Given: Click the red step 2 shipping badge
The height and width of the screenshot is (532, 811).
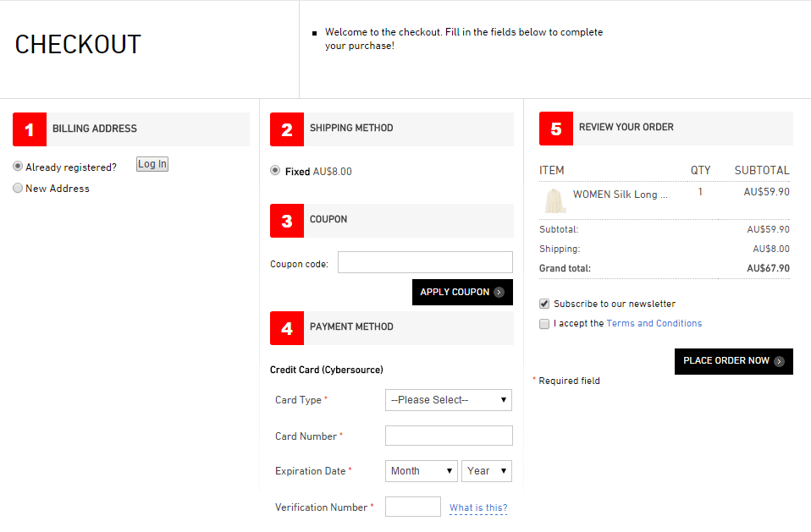Looking at the screenshot, I should tap(287, 129).
